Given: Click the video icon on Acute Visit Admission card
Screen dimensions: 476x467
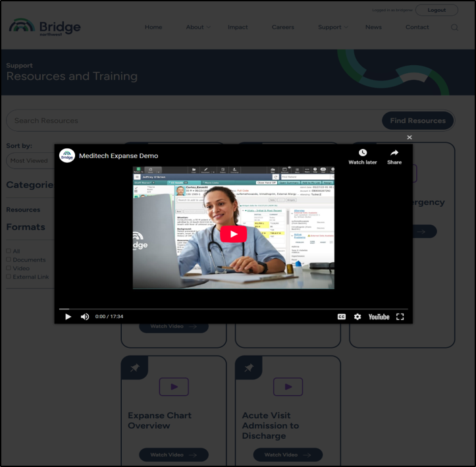Looking at the screenshot, I should click(288, 387).
